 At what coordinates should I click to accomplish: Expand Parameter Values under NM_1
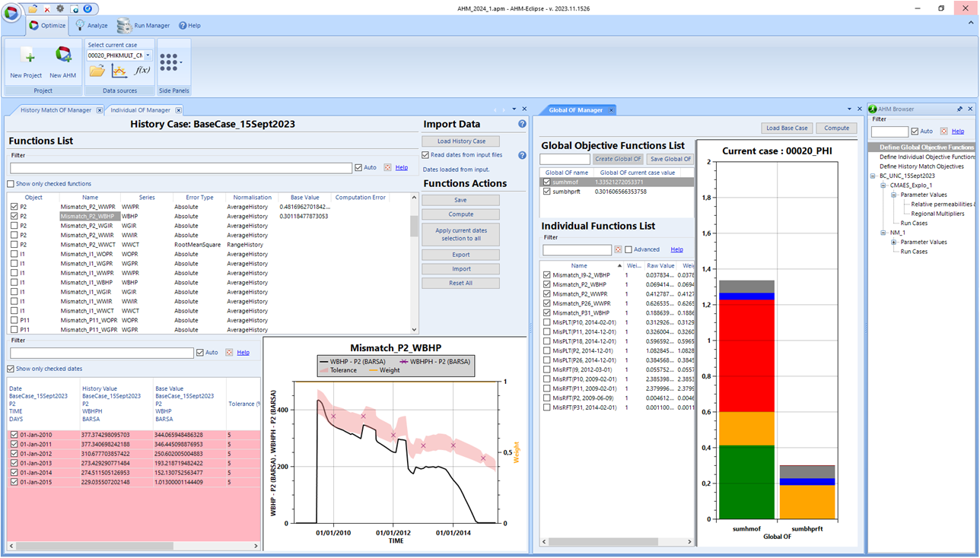(894, 242)
